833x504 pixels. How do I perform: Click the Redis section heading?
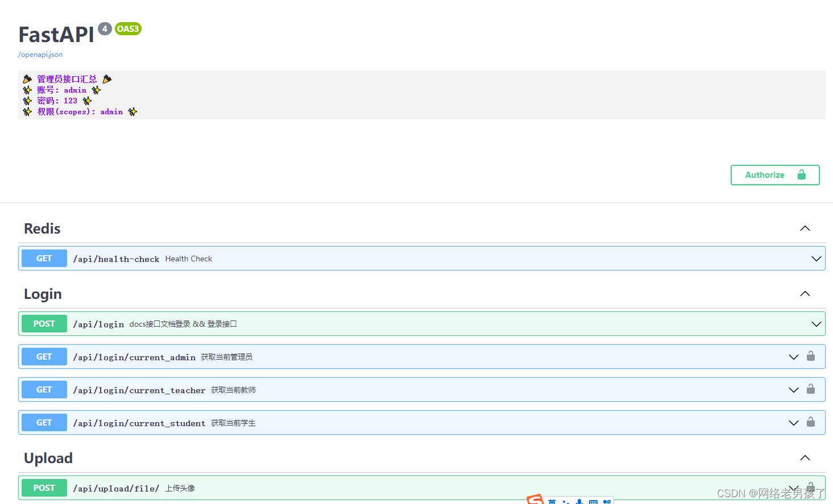tap(42, 228)
